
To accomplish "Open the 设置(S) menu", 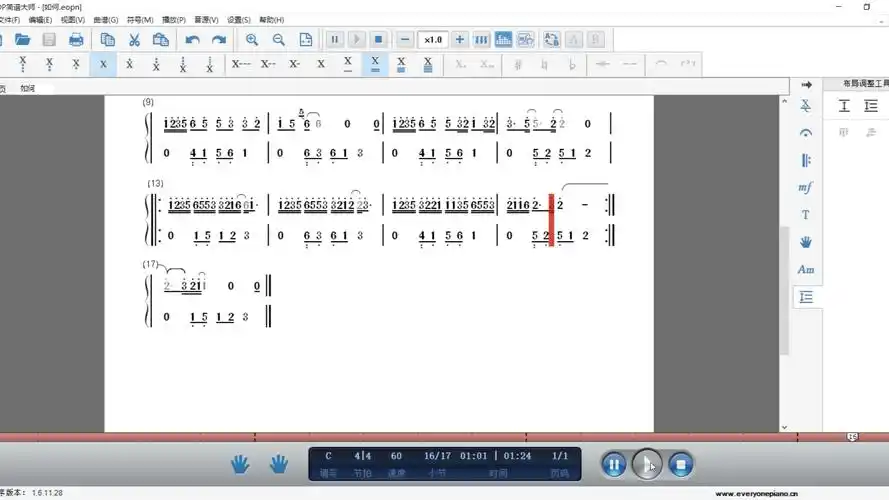I will tap(239, 19).
